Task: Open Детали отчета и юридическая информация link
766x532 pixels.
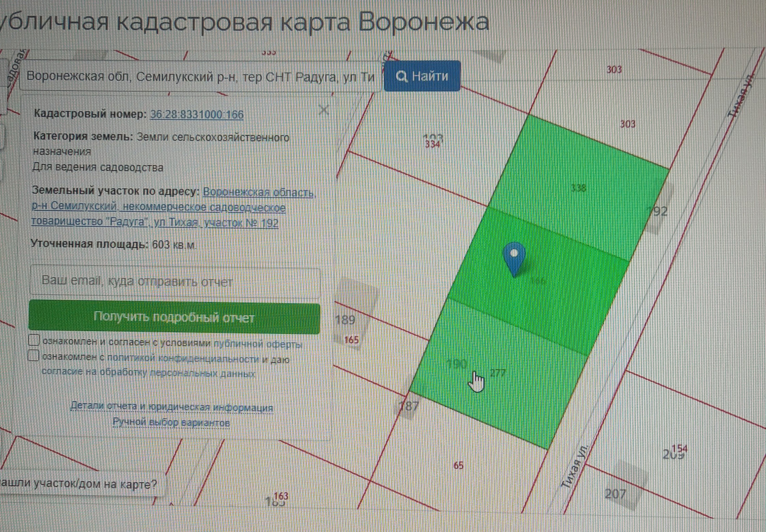Action: 172,407
